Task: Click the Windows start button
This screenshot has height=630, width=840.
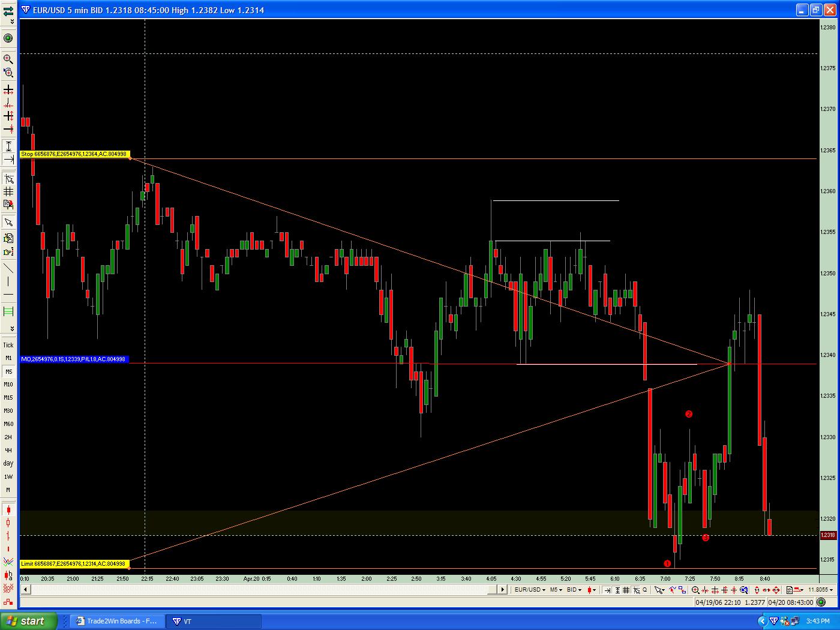Action: [x=28, y=621]
